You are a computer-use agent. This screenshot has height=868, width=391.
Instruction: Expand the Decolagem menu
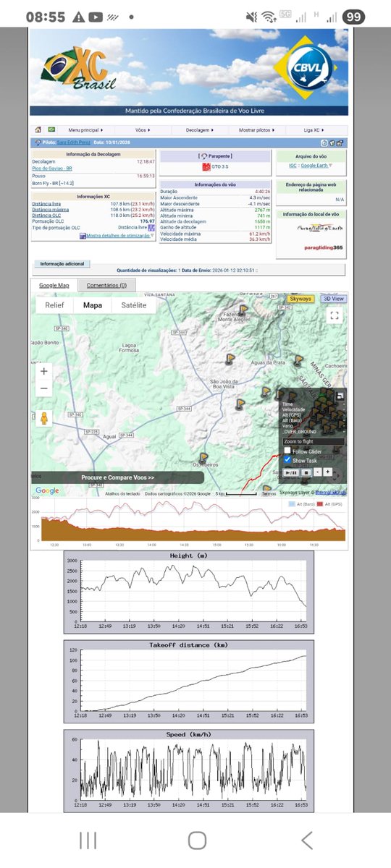click(201, 130)
